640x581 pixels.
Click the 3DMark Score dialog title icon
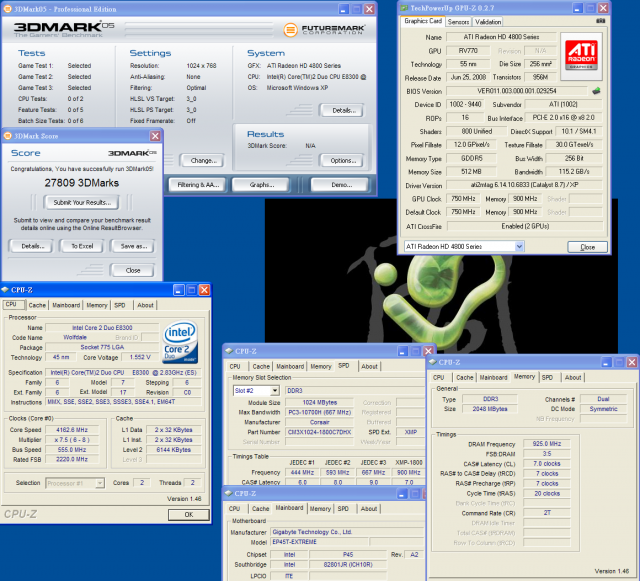pyautogui.click(x=7, y=136)
